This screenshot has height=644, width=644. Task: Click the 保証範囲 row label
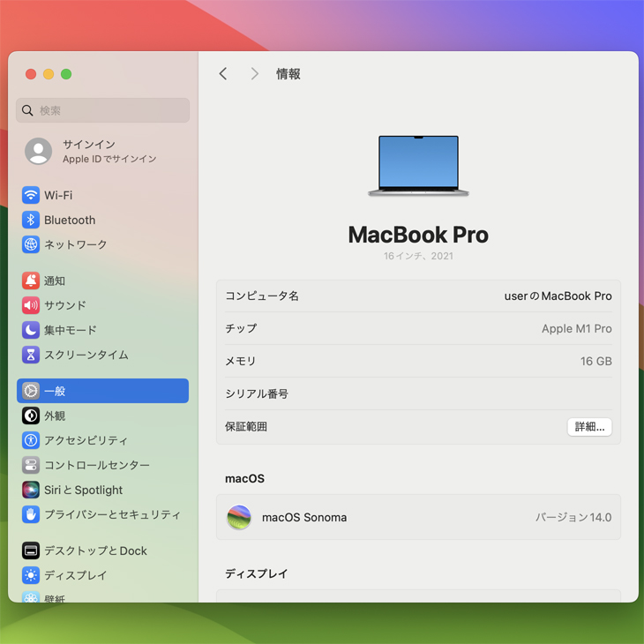pos(246,426)
